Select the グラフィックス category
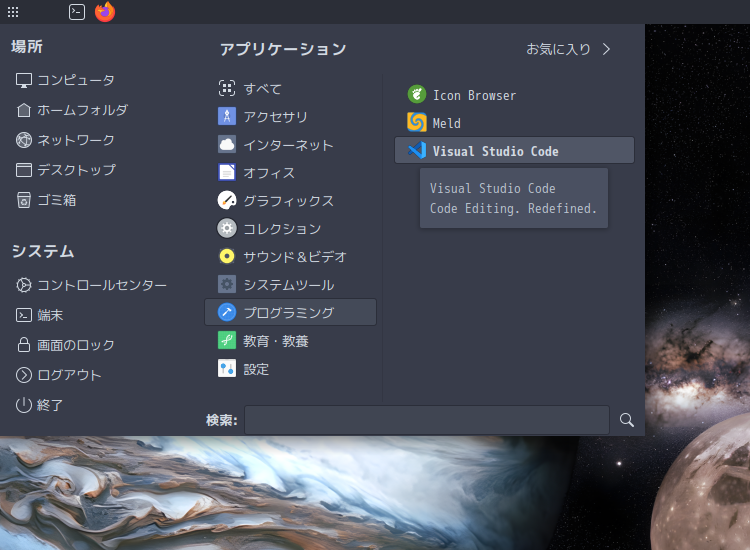Viewport: 750px width, 550px height. pyautogui.click(x=290, y=200)
